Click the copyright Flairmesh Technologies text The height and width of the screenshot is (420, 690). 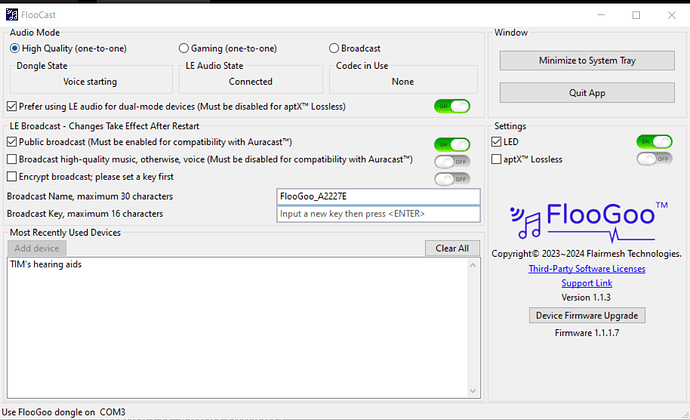587,254
